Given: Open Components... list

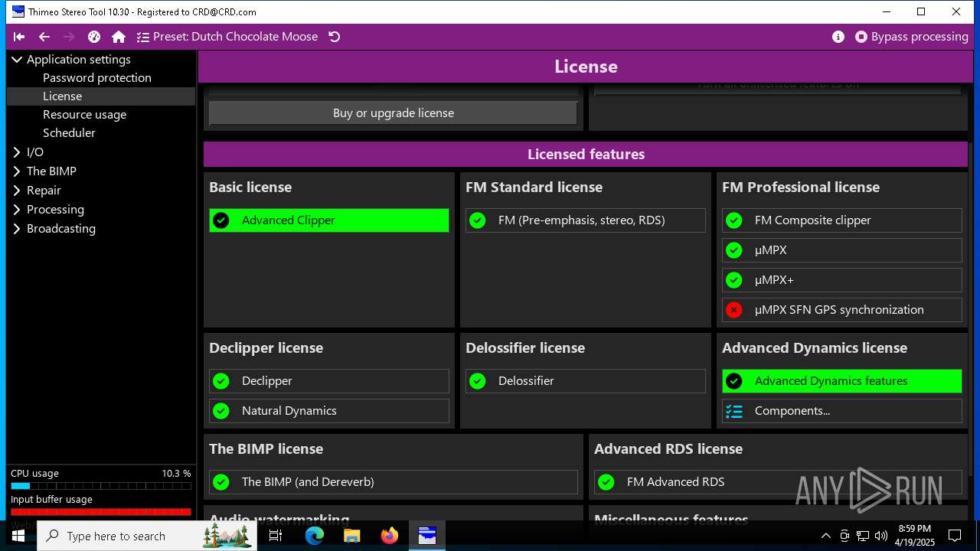Looking at the screenshot, I should [x=842, y=411].
